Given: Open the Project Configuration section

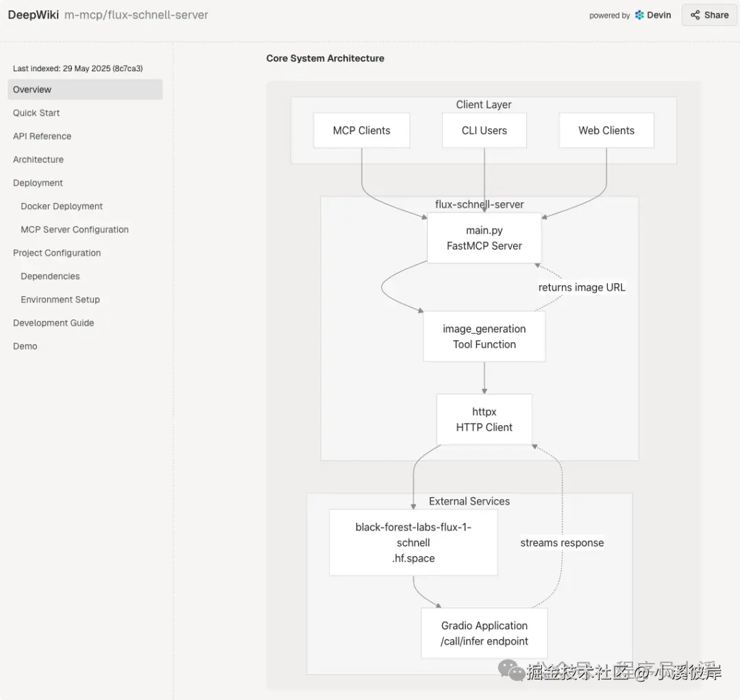Looking at the screenshot, I should 57,253.
